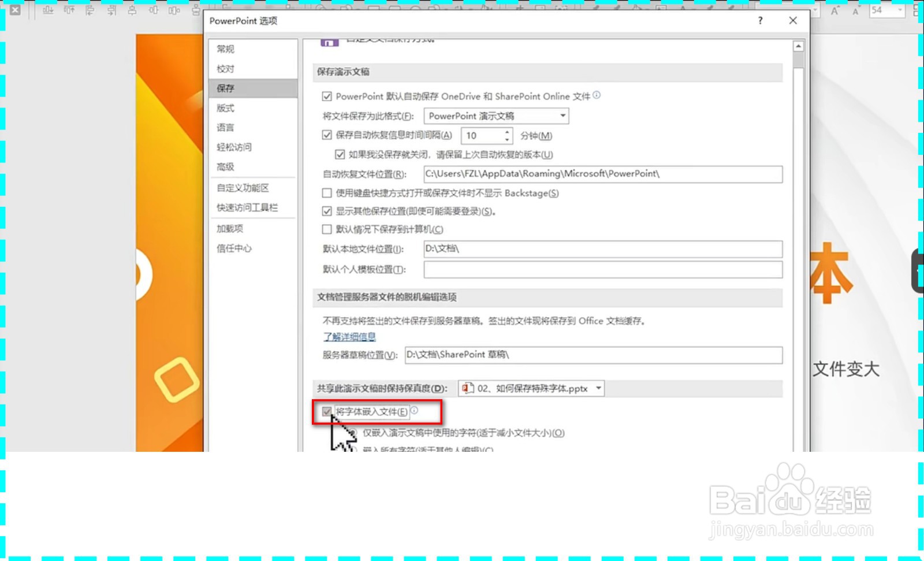Click the align right icon in background toolbar
The image size is (924, 561).
coord(111,10)
